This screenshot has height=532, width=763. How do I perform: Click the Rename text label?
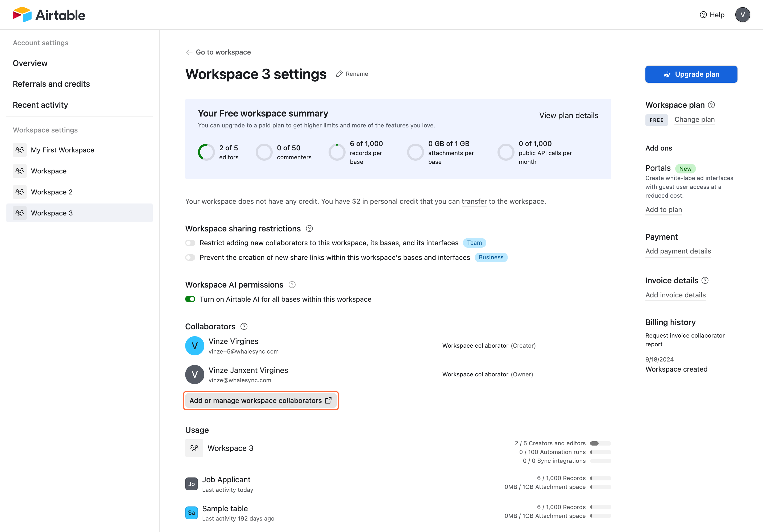(357, 74)
